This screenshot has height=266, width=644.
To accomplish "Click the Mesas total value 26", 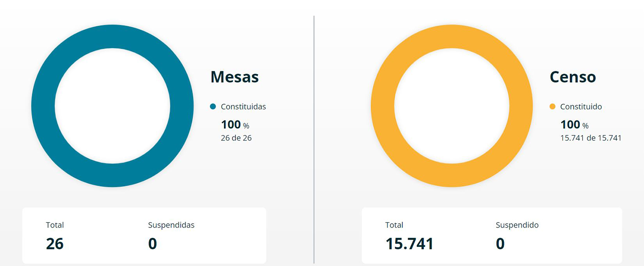I will (55, 244).
